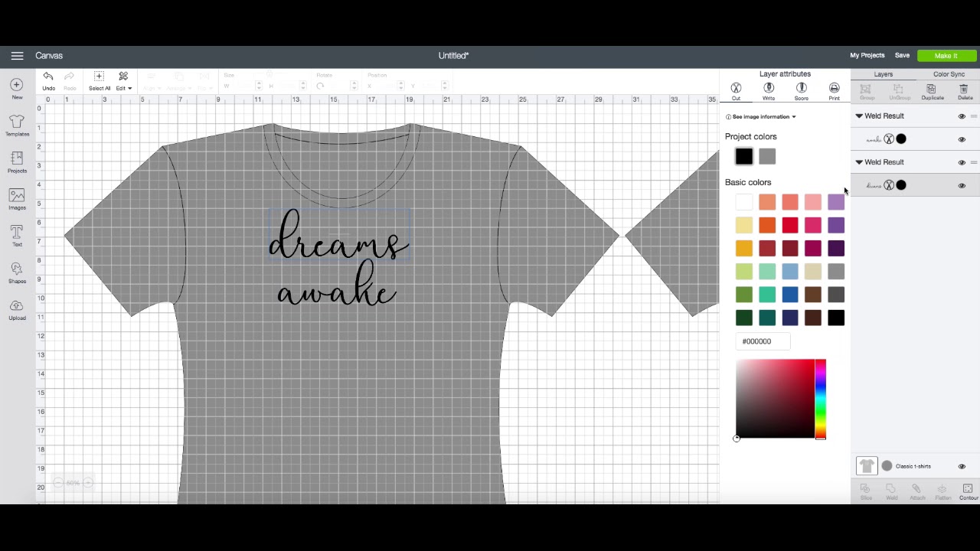980x551 pixels.
Task: Create a New project
Action: point(17,88)
